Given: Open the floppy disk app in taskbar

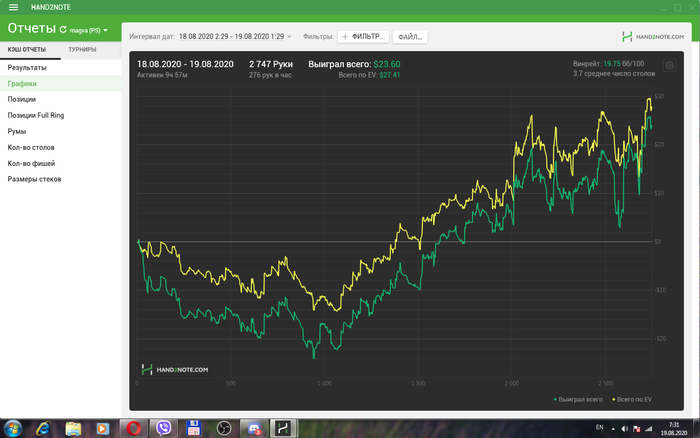Looking at the screenshot, I should coord(193,429).
